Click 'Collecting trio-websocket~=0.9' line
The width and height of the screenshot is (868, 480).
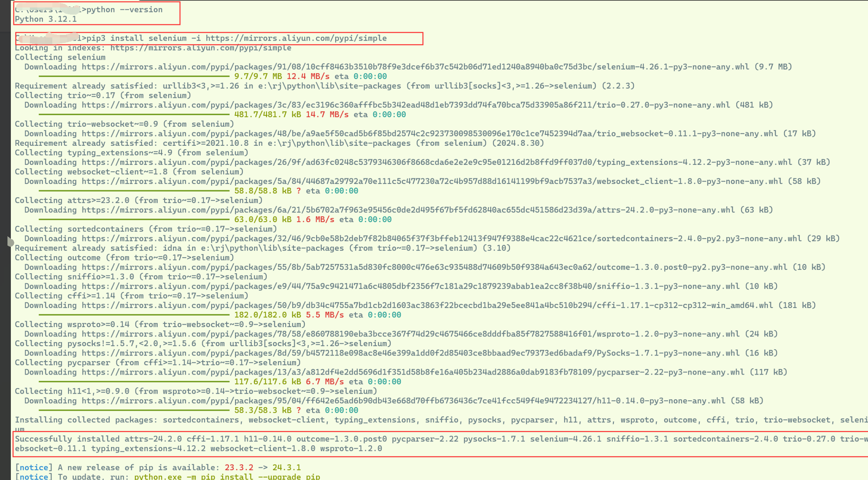pyautogui.click(x=124, y=124)
